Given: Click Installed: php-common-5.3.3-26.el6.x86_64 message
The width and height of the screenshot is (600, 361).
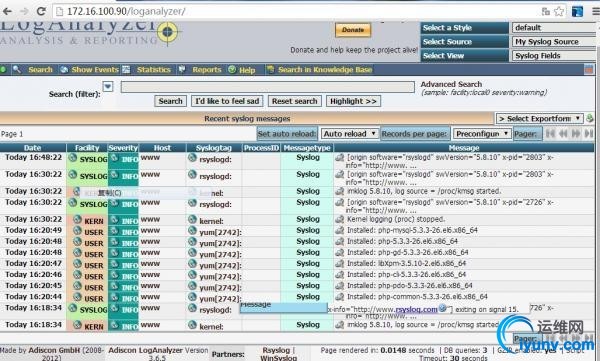Looking at the screenshot, I should pos(417,297).
